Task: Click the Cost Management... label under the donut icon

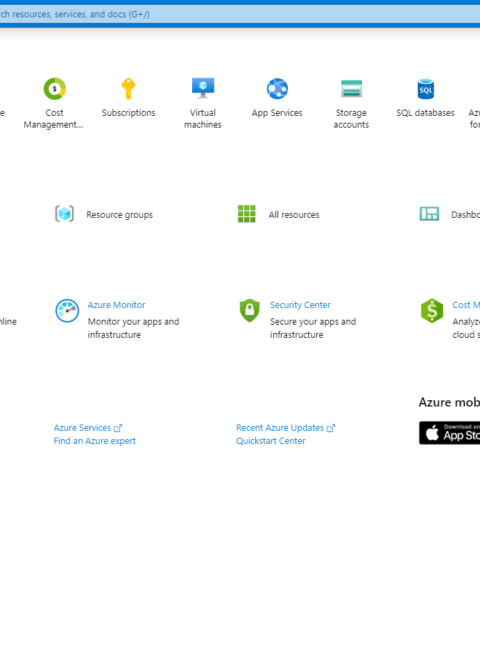Action: pyautogui.click(x=53, y=119)
